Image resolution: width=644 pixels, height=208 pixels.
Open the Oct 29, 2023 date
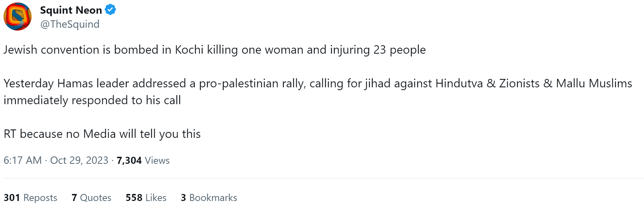tap(79, 160)
